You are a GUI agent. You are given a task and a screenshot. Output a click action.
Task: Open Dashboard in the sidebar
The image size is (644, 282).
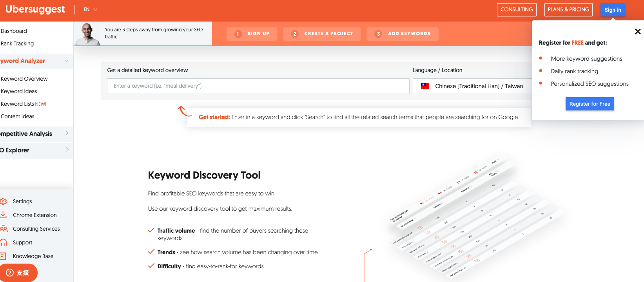click(x=14, y=31)
